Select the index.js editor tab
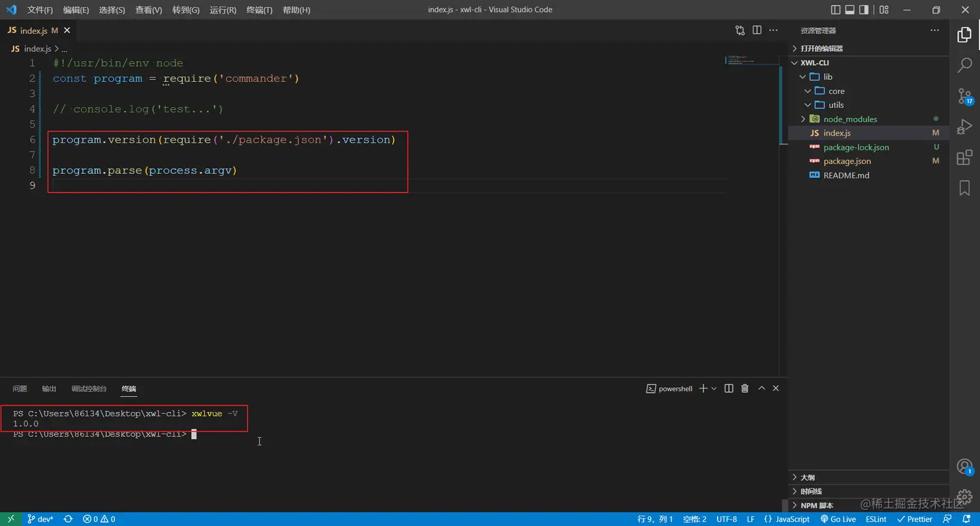 click(39, 30)
